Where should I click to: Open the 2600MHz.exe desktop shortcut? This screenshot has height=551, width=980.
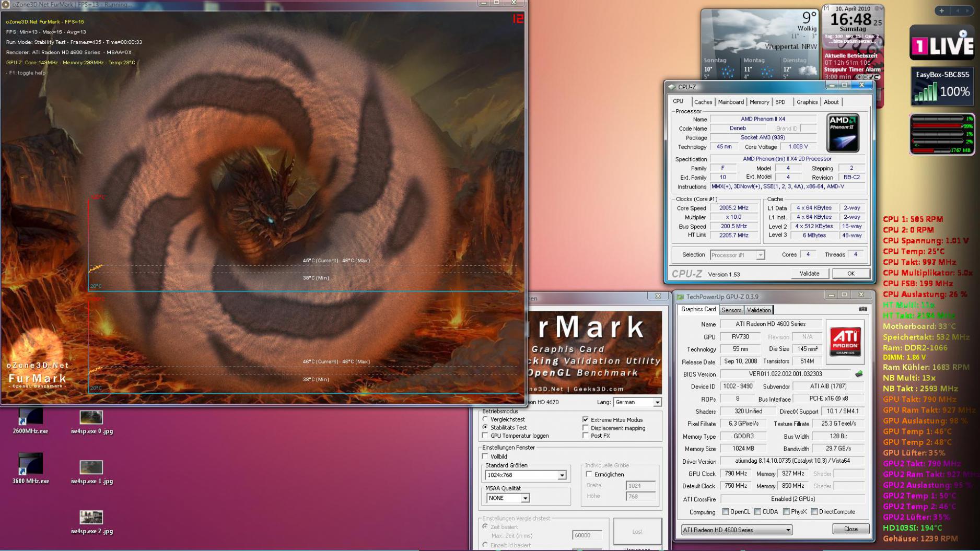30,421
